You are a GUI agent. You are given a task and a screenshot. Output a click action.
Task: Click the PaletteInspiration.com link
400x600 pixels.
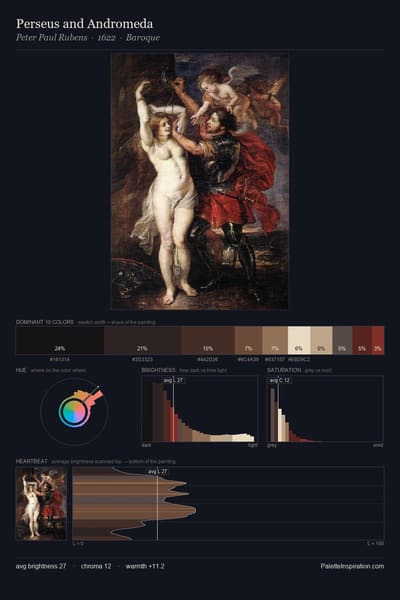tap(352, 566)
